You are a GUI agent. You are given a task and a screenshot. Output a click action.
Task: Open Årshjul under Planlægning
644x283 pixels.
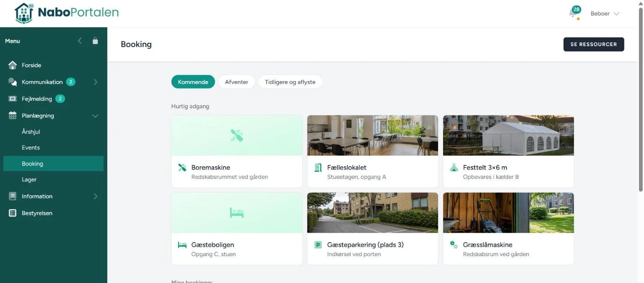[x=31, y=132]
